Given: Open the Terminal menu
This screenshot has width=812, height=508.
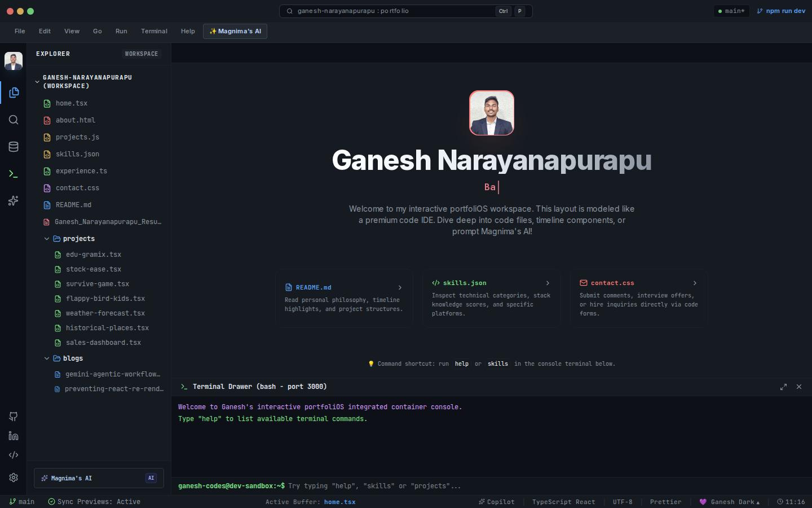Looking at the screenshot, I should pos(154,31).
